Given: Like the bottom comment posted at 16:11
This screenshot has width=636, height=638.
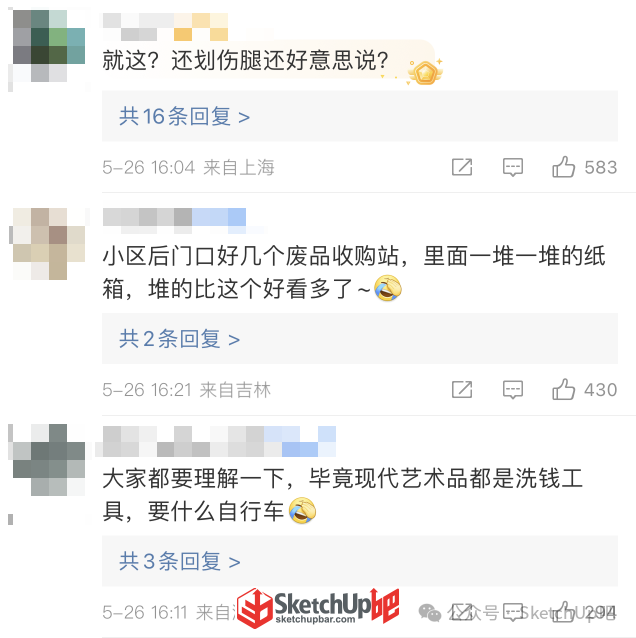Looking at the screenshot, I should click(564, 612).
